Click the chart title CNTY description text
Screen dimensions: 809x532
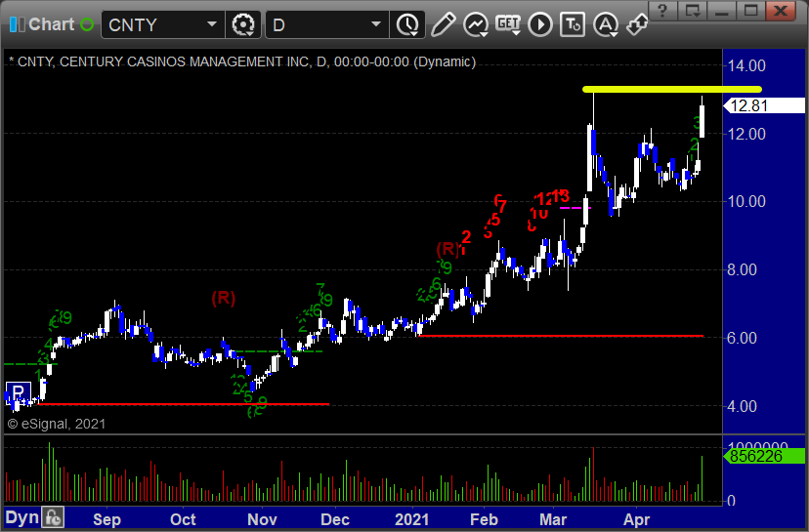241,61
